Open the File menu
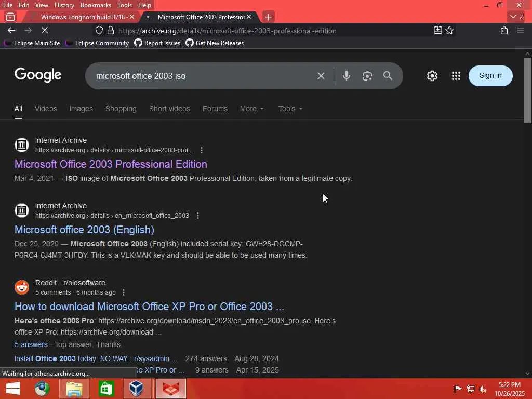Image resolution: width=532 pixels, height=399 pixels. 7,5
